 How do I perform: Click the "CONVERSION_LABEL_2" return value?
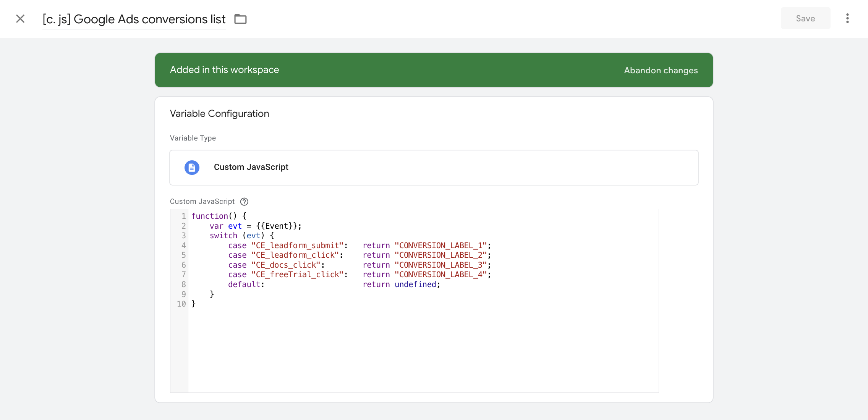pos(441,255)
